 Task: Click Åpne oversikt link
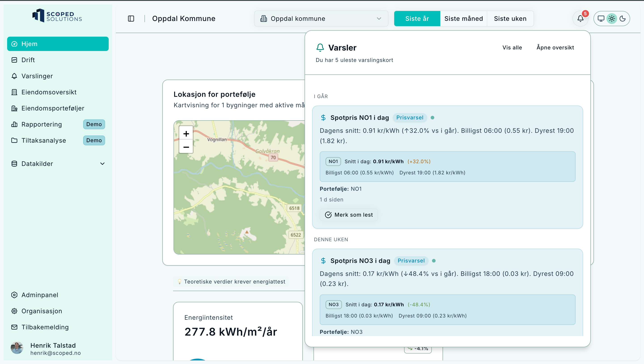click(555, 47)
